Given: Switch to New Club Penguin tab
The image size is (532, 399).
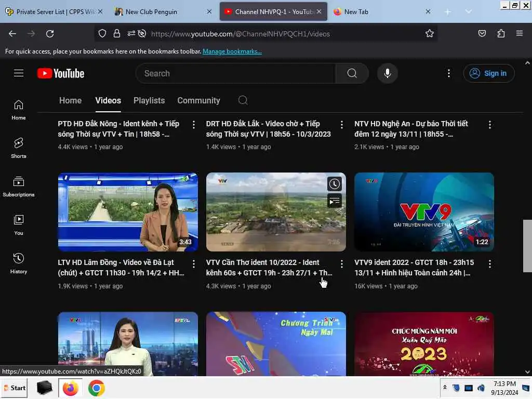Looking at the screenshot, I should pos(163,11).
